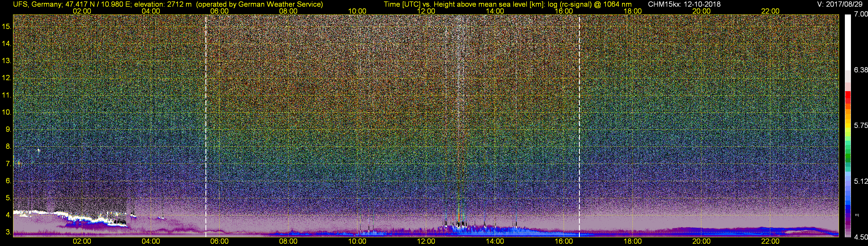This screenshot has width=868, height=246.
Task: Select 02:00 on the bottom time axis
Action: coord(82,241)
